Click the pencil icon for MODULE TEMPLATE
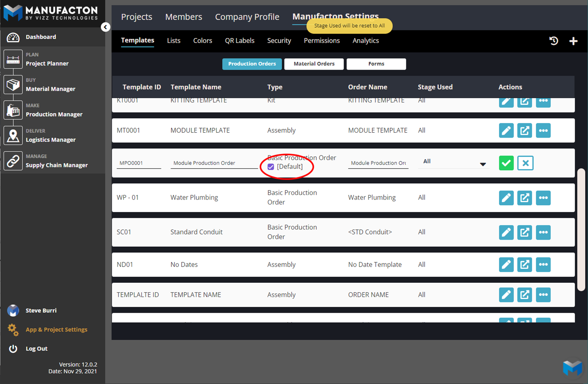 coord(506,131)
